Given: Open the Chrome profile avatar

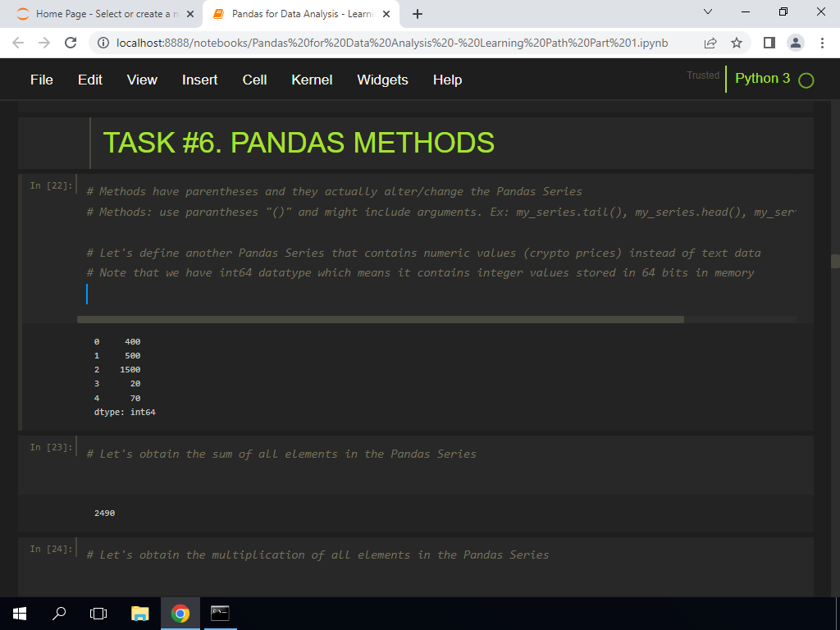Looking at the screenshot, I should click(x=796, y=43).
